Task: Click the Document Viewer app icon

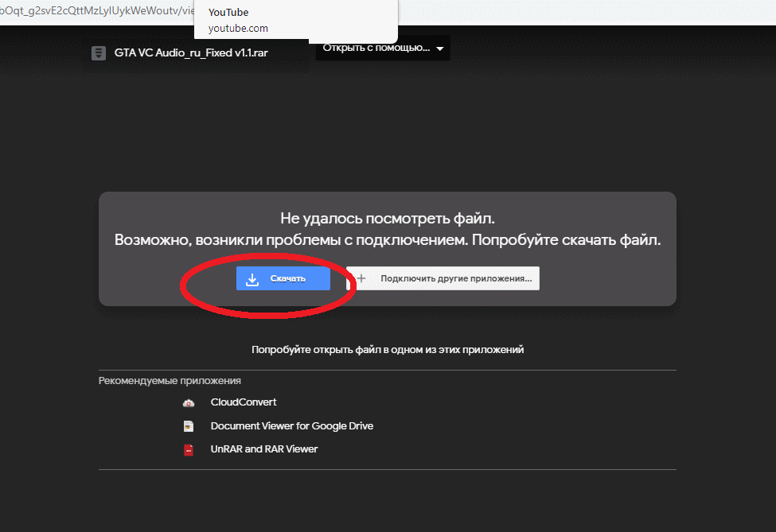Action: (189, 426)
